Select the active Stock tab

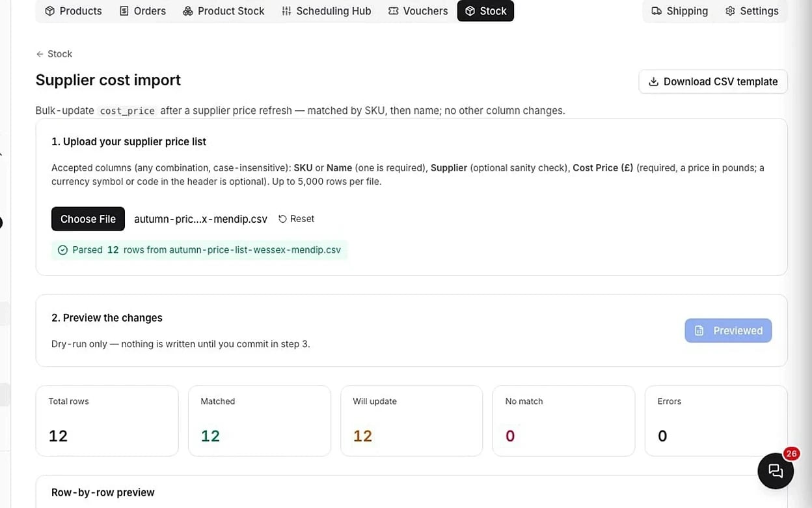[x=485, y=11]
